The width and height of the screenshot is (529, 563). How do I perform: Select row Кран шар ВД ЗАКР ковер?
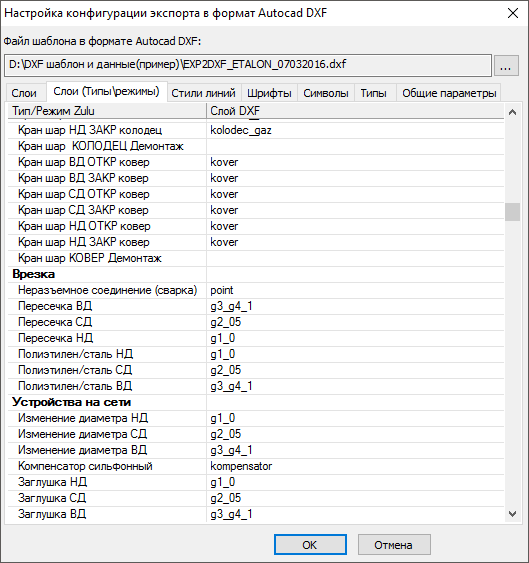tap(256, 178)
